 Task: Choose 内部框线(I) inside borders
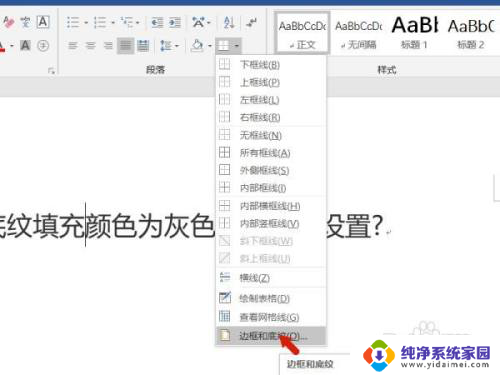click(x=271, y=188)
